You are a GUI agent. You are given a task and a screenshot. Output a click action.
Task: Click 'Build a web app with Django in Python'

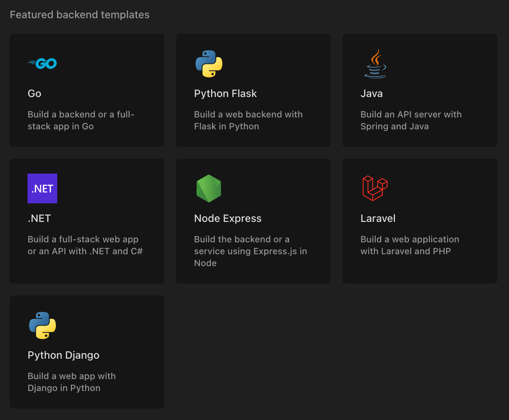[x=72, y=382]
